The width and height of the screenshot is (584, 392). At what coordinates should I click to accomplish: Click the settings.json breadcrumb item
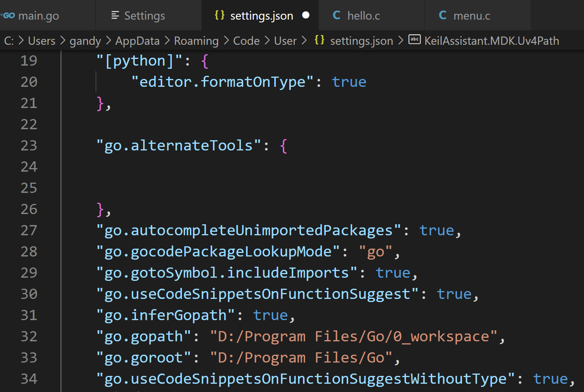(x=362, y=41)
